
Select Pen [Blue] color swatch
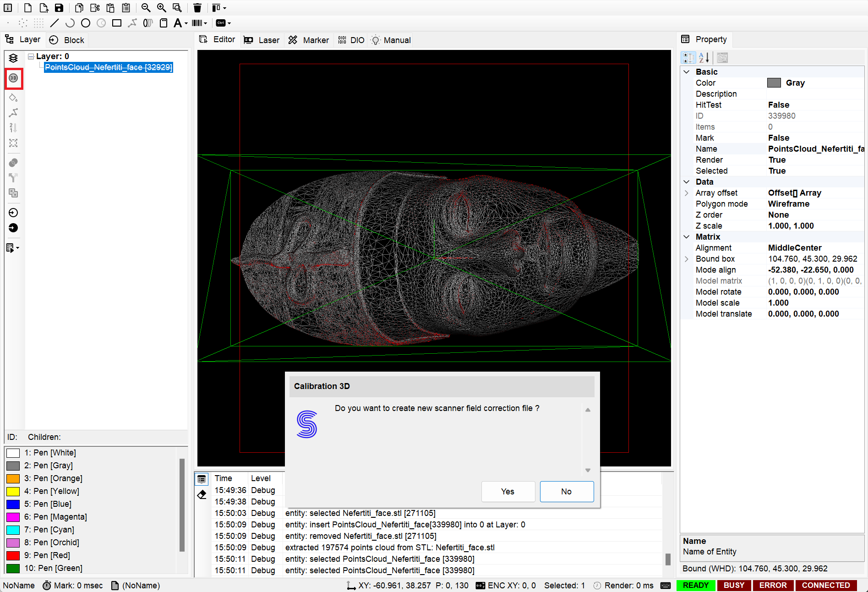click(13, 504)
